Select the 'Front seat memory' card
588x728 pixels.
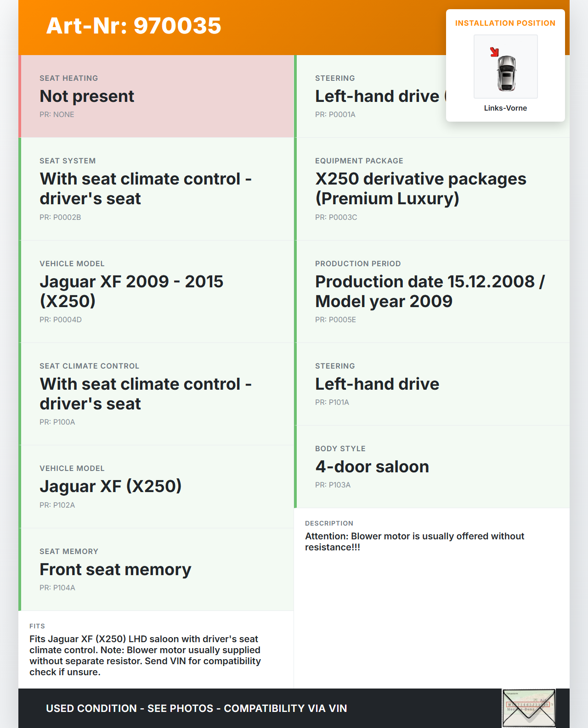[157, 570]
